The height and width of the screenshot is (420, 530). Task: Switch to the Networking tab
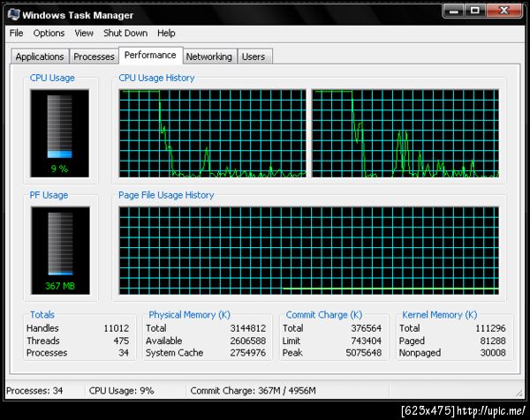pos(208,56)
